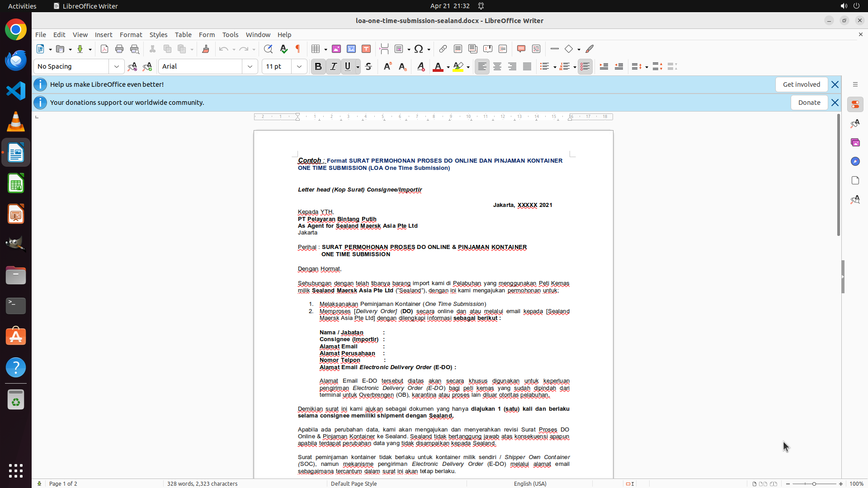Open the font size dropdown
This screenshot has width=868, height=488.
point(299,66)
